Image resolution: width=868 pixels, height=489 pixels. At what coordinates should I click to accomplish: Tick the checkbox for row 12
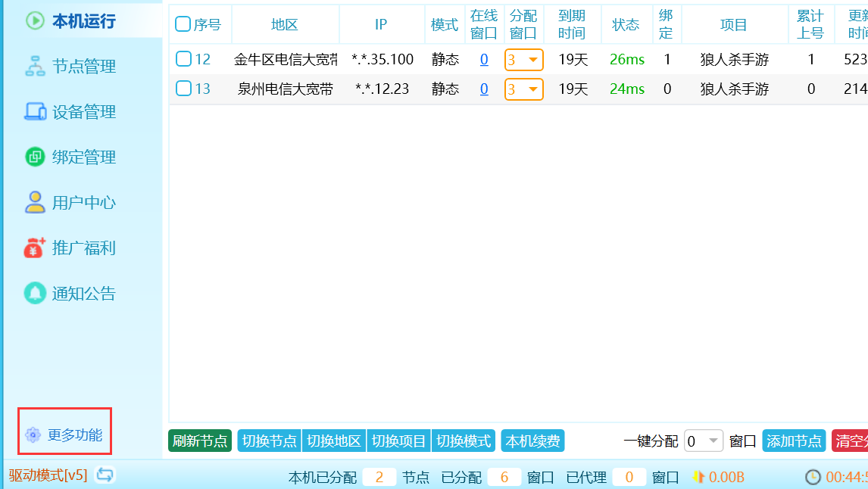183,59
